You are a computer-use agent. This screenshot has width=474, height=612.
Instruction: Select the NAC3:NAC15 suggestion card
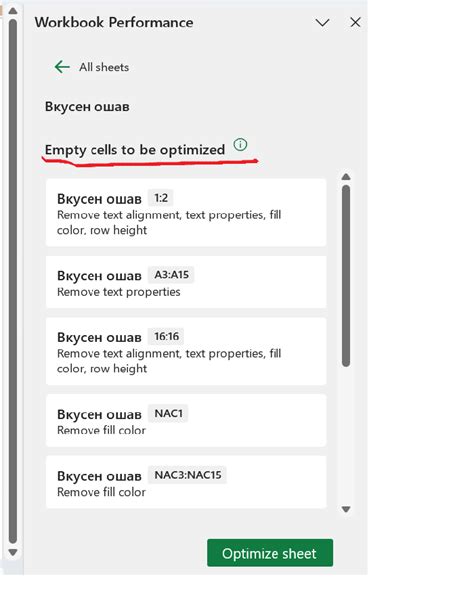click(186, 482)
